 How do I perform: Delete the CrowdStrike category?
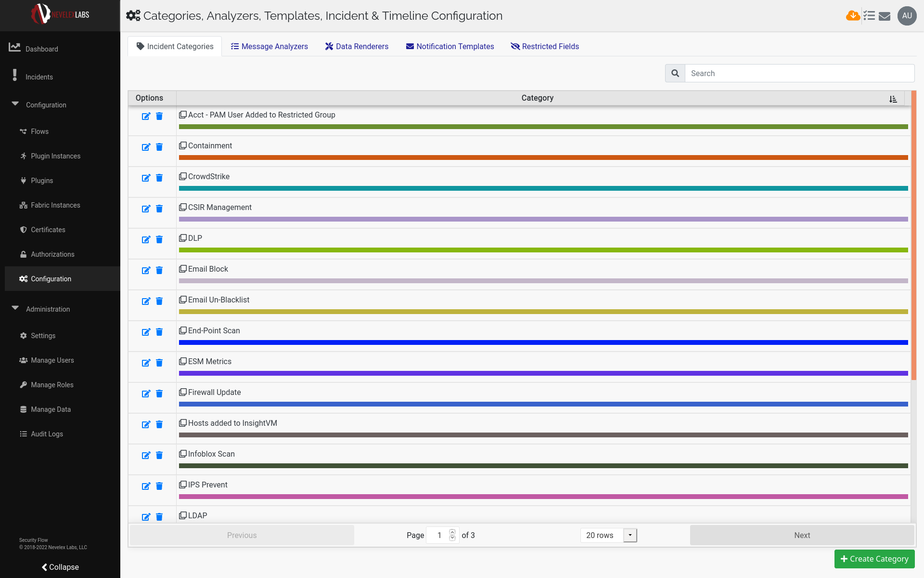pyautogui.click(x=159, y=178)
